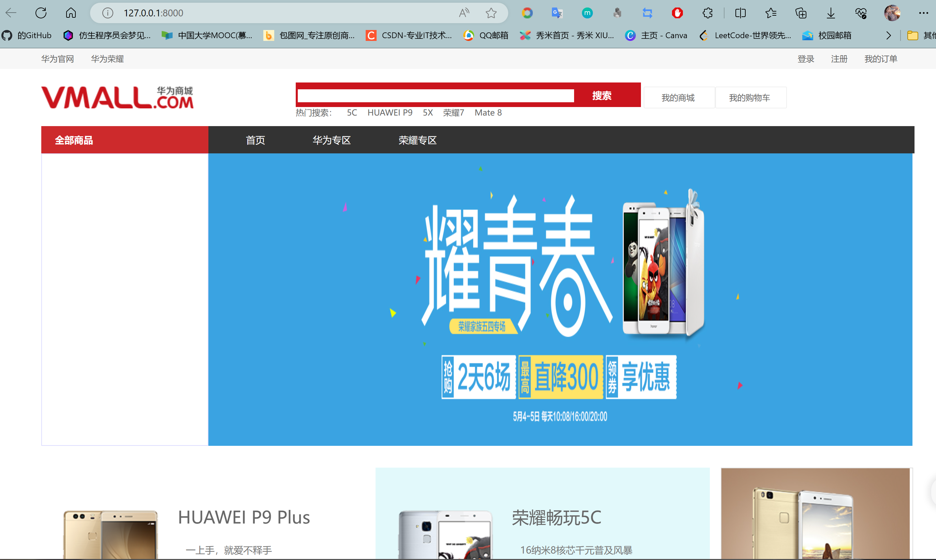Open the QQ邮箱 bookmark
This screenshot has height=560, width=936.
tap(485, 35)
